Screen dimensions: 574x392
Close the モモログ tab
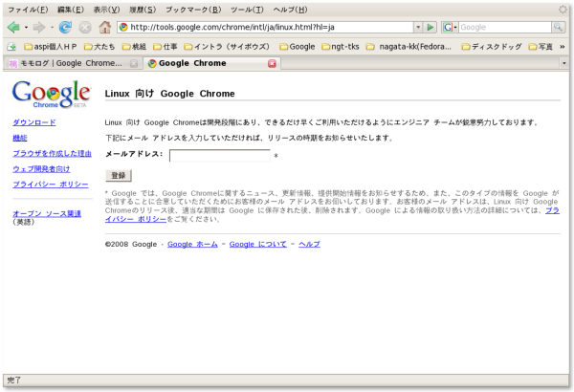coord(134,64)
